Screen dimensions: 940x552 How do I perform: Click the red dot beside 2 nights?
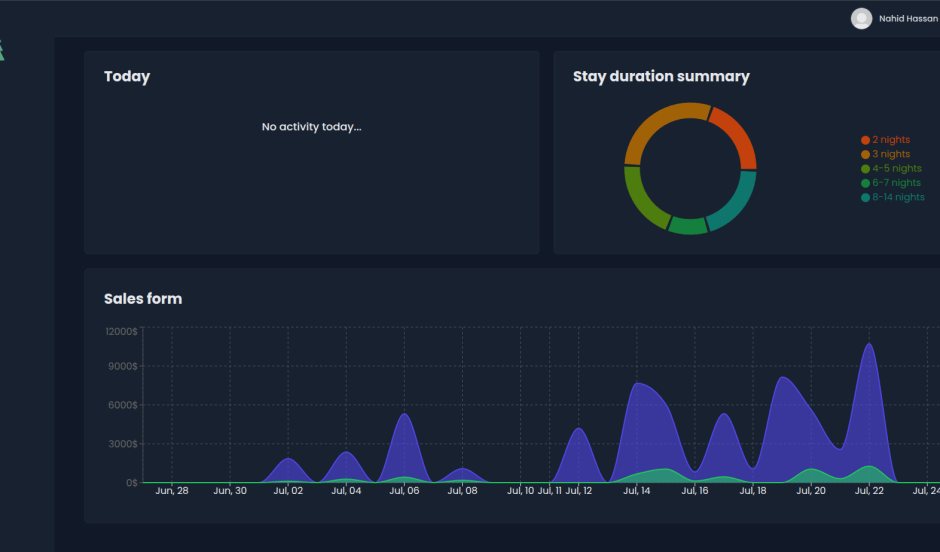point(865,140)
